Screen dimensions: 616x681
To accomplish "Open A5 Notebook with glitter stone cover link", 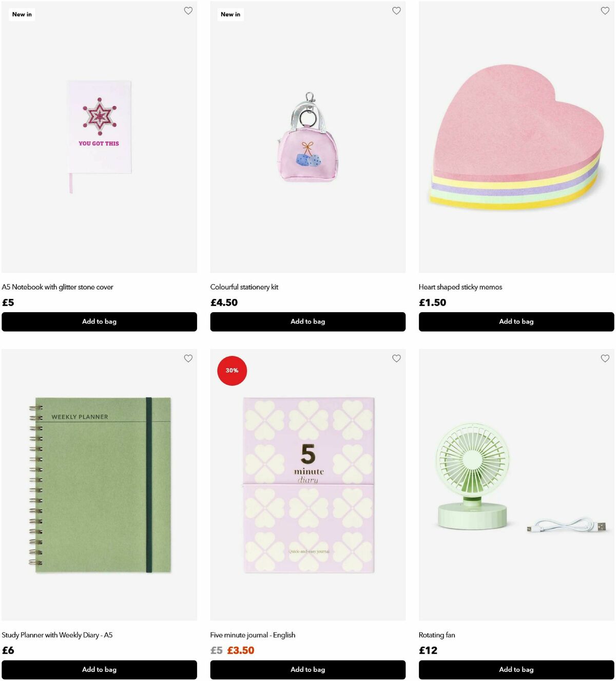I will coord(57,287).
